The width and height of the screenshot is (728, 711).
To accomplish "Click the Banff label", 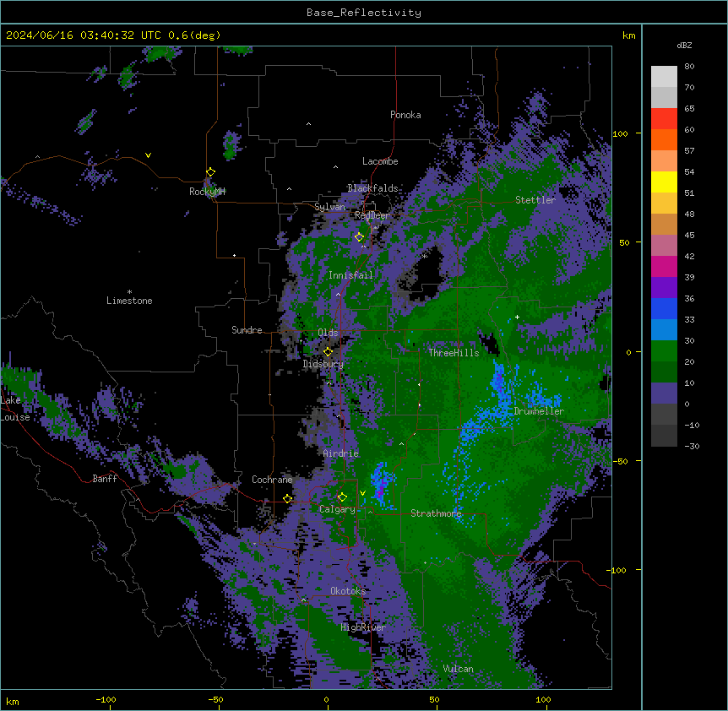I will [105, 479].
